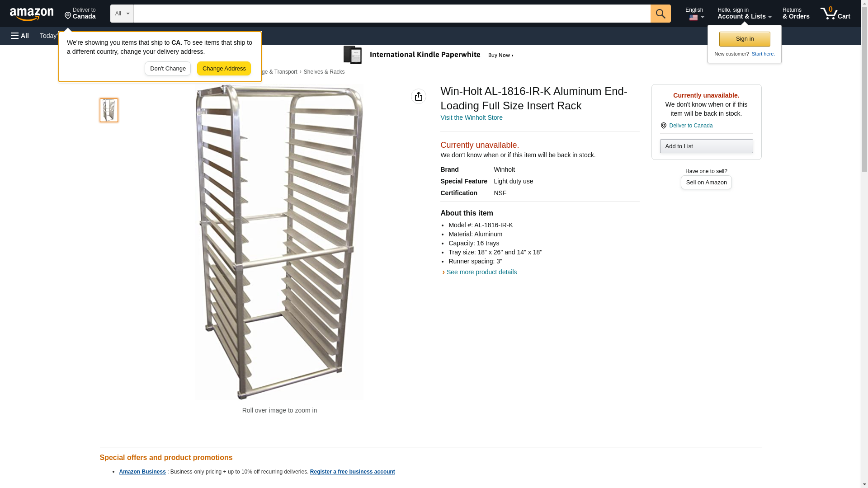Open the Account & Lists dropdown
Image resolution: width=868 pixels, height=488 pixels.
click(744, 14)
